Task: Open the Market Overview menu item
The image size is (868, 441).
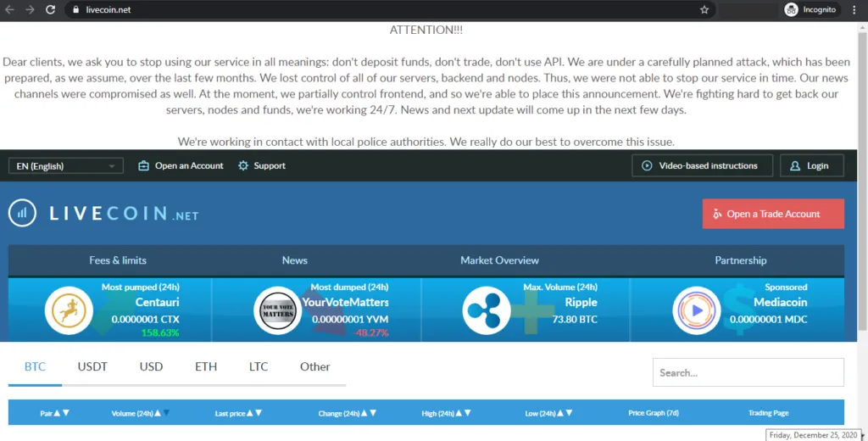Action: tap(499, 260)
